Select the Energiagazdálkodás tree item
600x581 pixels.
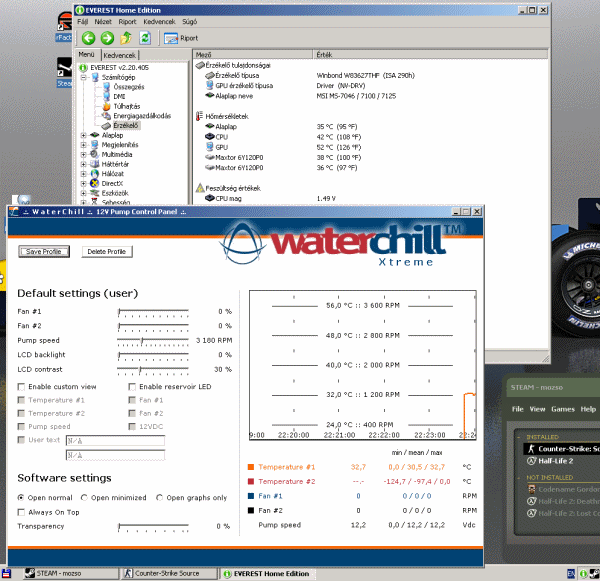142,116
